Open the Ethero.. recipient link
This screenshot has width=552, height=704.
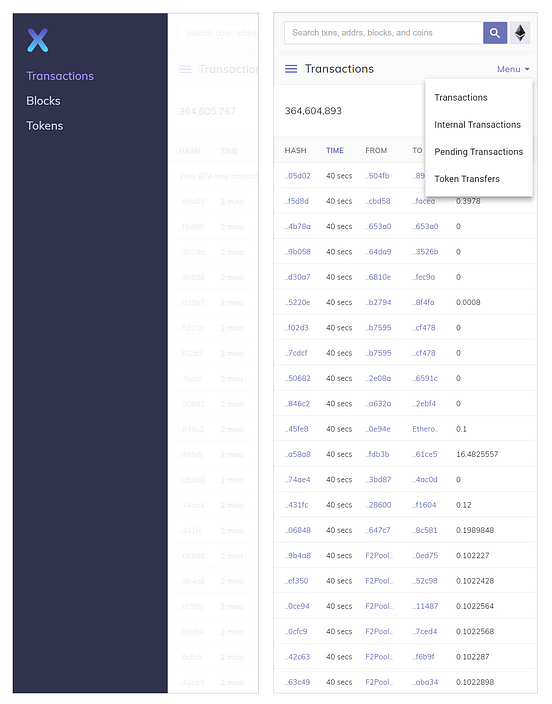(425, 429)
